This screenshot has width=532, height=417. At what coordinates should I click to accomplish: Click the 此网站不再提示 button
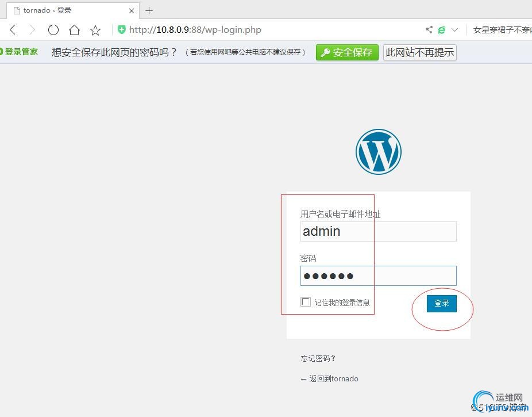(420, 52)
